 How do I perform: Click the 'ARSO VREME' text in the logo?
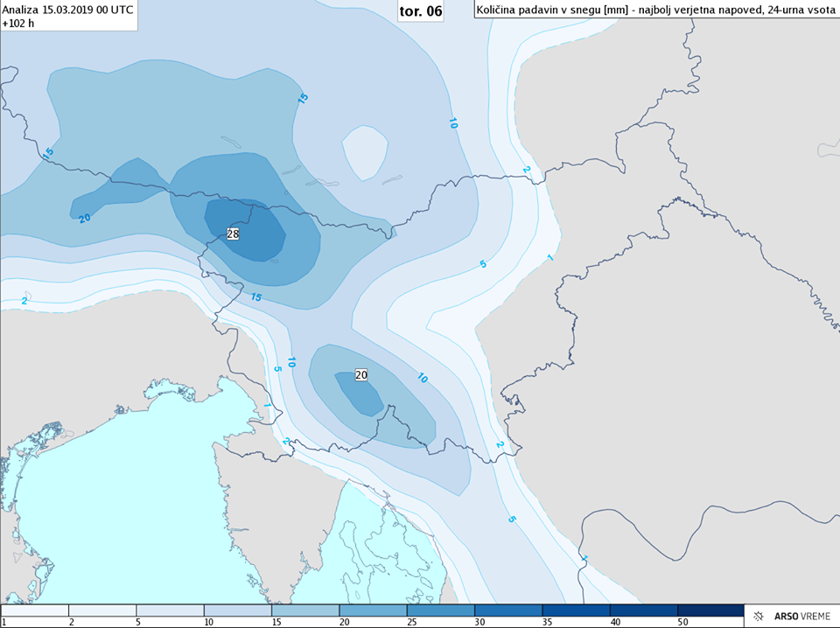[x=800, y=616]
